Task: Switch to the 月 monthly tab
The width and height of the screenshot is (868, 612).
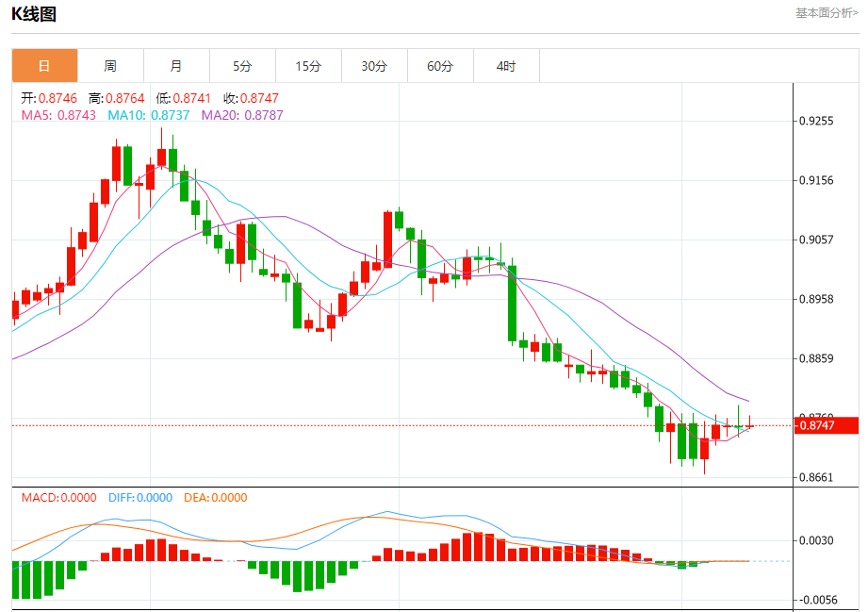Action: 176,66
